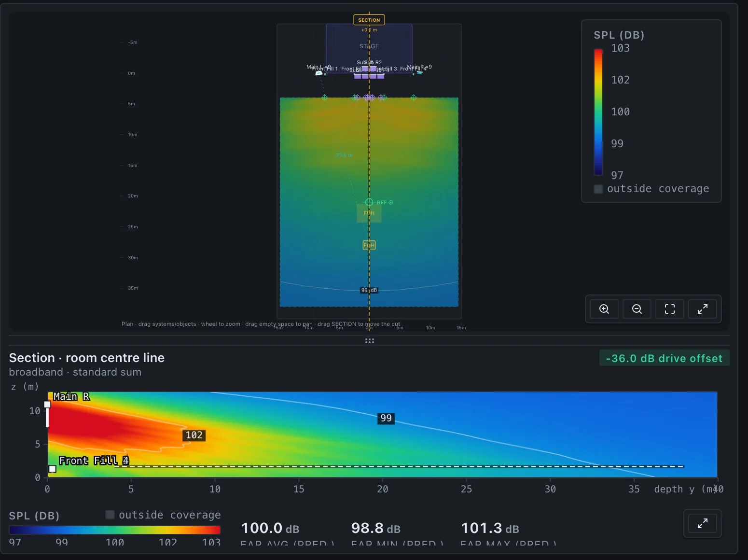Click the plan SPL color gradient bar
This screenshot has width=748, height=560.
coord(598,112)
